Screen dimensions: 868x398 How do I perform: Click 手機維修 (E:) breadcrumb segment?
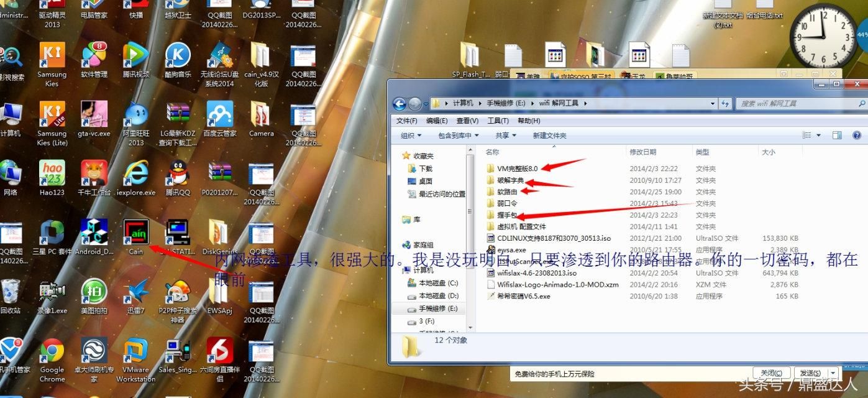[x=507, y=103]
